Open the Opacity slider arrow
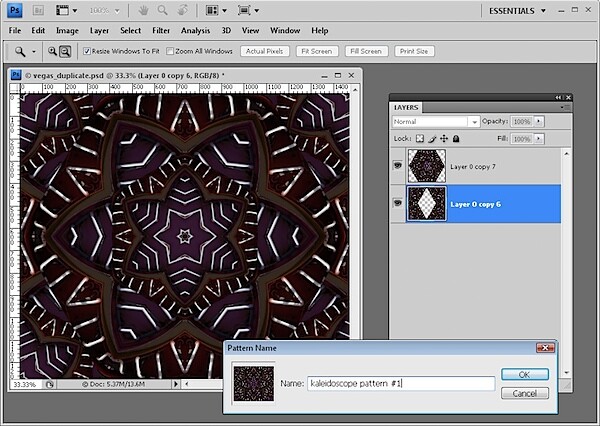Viewport: 600px width, 426px height. click(x=539, y=121)
